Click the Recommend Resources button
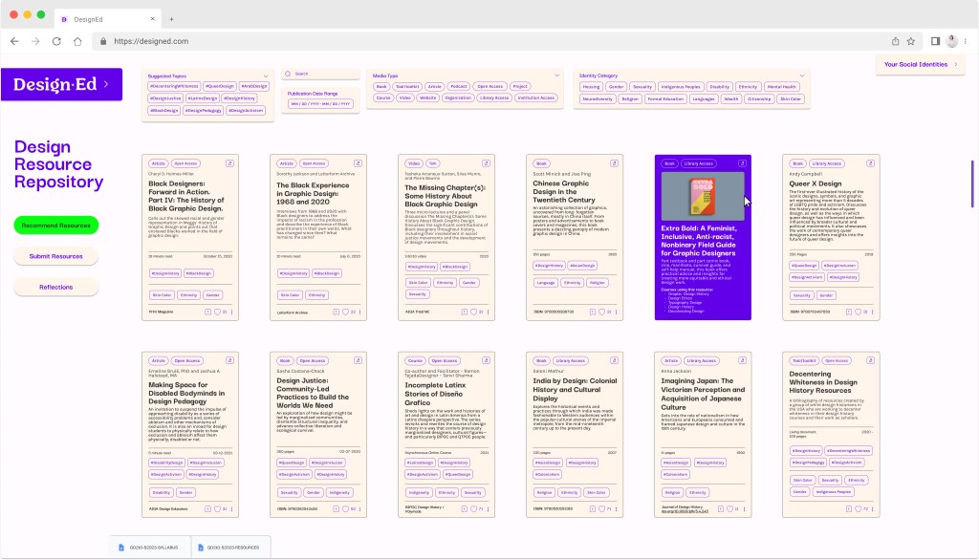Viewport: 979px width, 560px height. (x=55, y=226)
